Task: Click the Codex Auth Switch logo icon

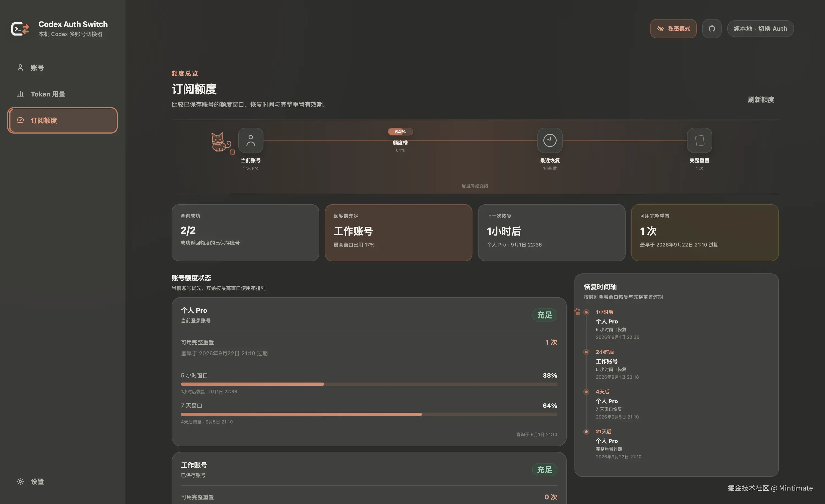Action: 20,29
